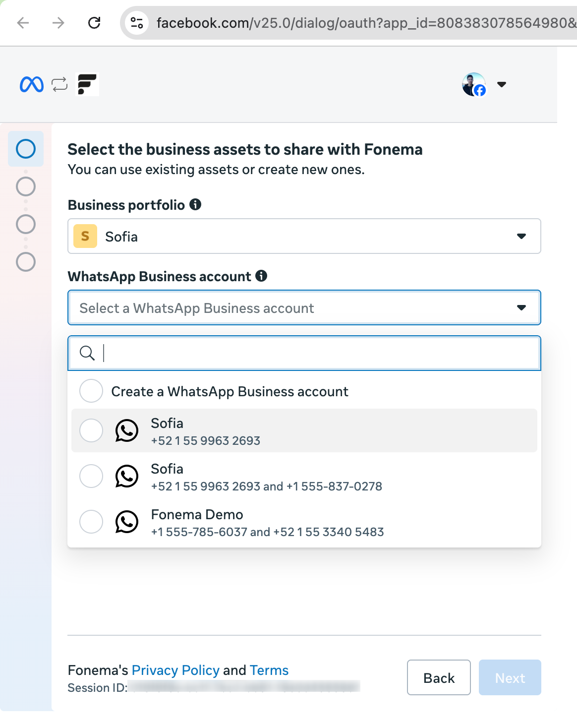Screen dimensions: 577x728
Task: Reload the Facebook OAuth page
Action: (x=94, y=23)
